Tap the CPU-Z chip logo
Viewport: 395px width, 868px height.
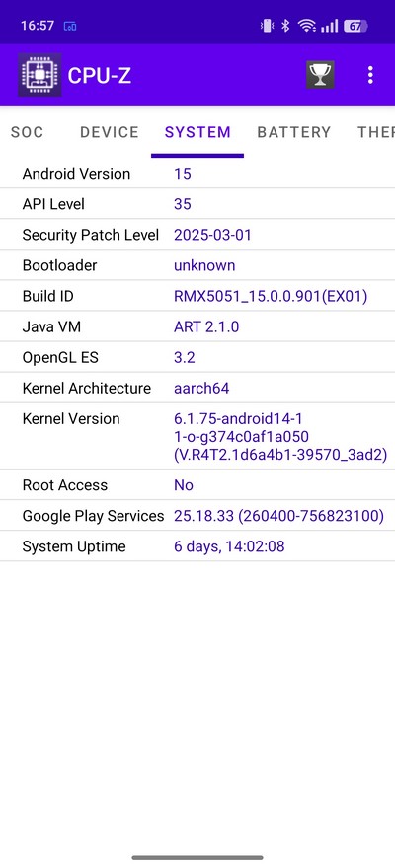point(39,75)
